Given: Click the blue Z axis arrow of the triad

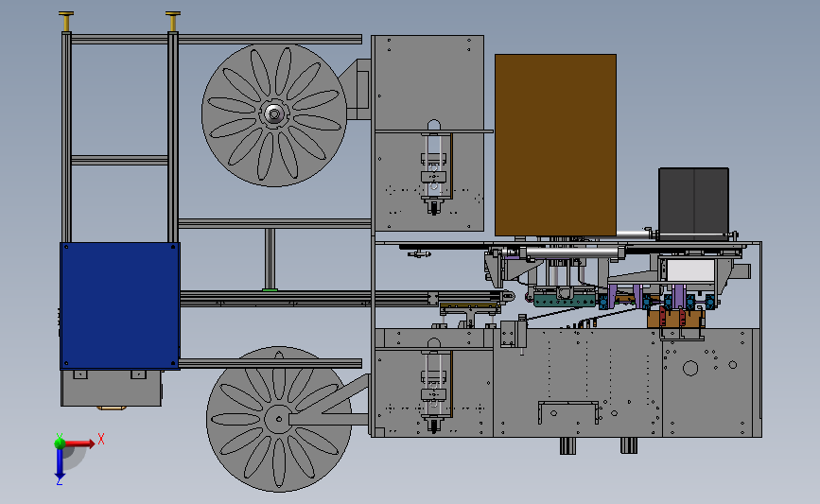Looking at the screenshot, I should [60, 464].
